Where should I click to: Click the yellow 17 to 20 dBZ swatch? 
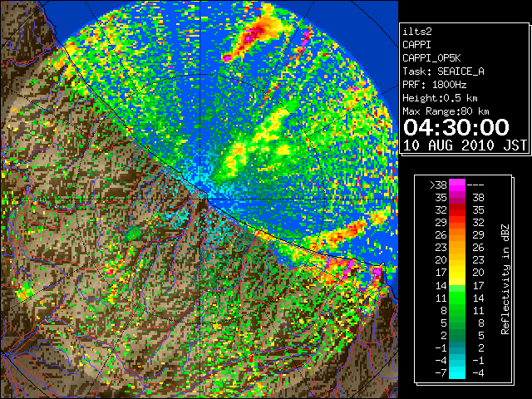[457, 273]
